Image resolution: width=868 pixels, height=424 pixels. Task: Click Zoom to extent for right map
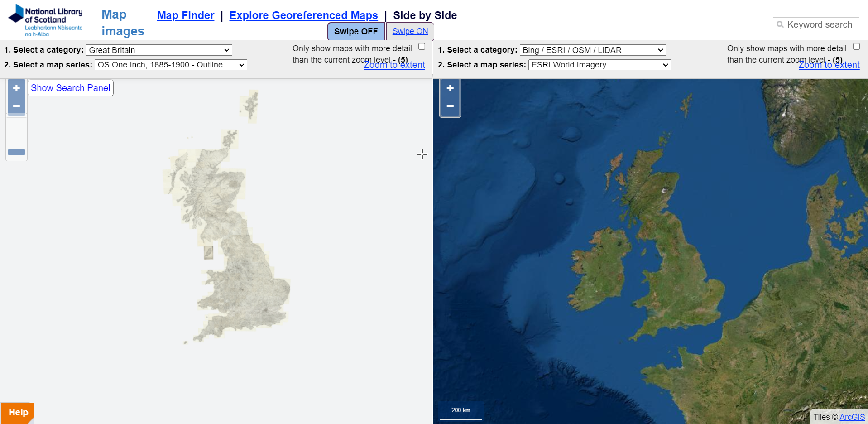pos(829,65)
